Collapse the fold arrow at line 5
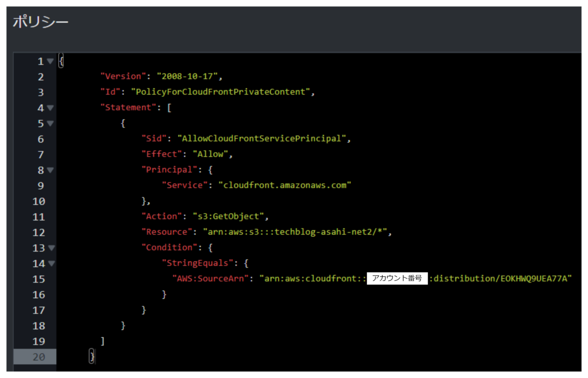 (x=50, y=124)
